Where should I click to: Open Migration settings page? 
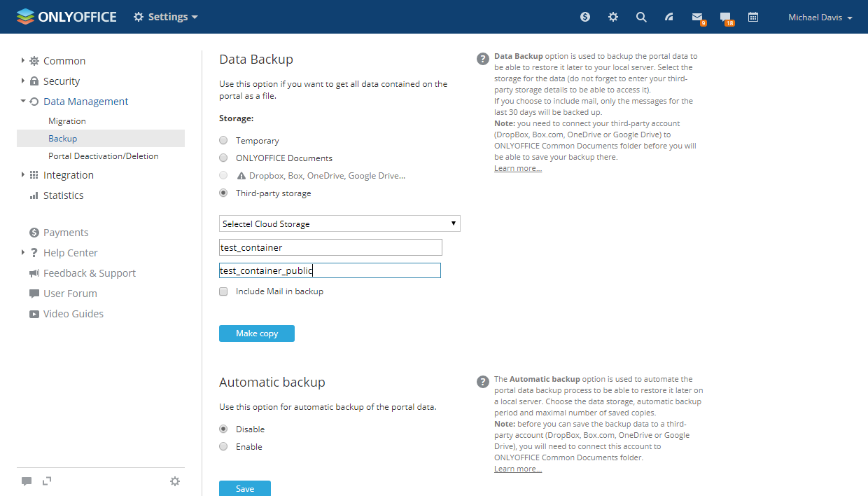[x=67, y=121]
